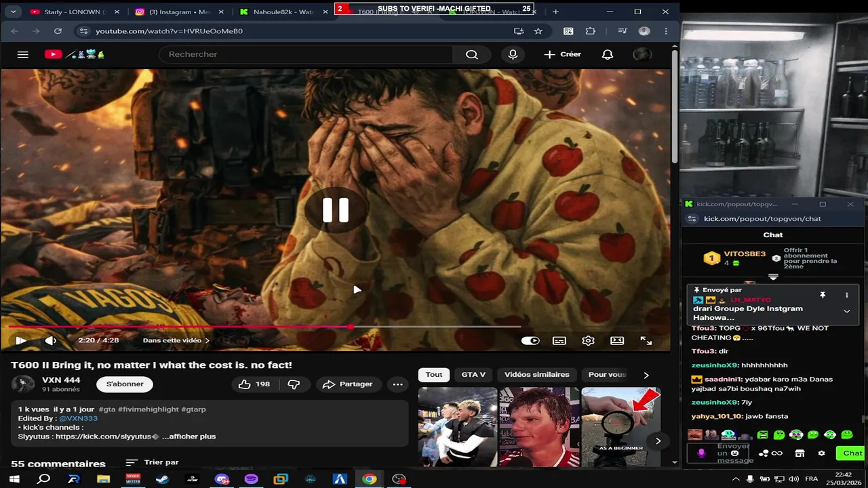Open Chrome three-dot menu

coord(667,31)
